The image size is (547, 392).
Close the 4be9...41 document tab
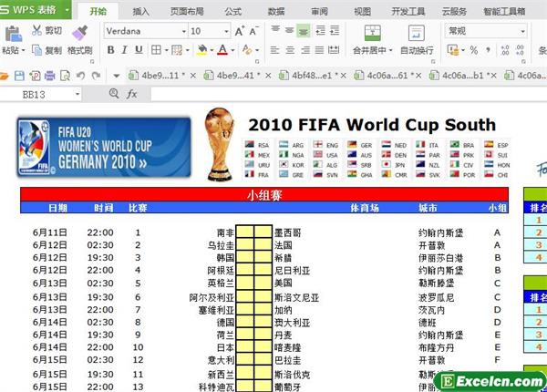click(268, 76)
